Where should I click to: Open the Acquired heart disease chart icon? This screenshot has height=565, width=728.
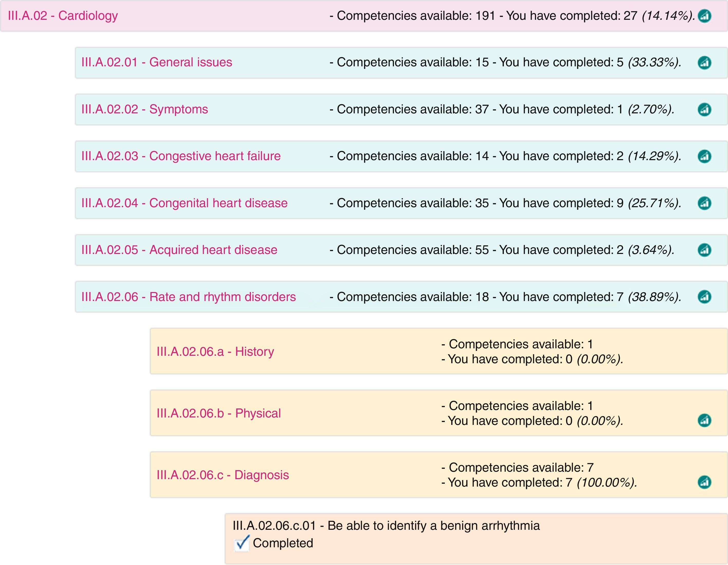704,250
